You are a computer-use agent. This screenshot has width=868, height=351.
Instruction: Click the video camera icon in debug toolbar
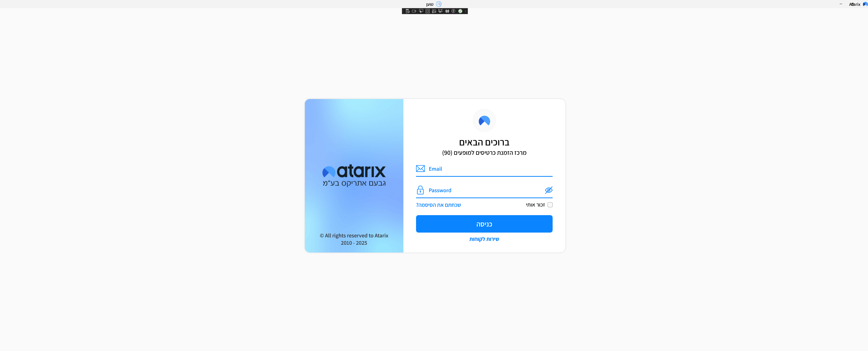pyautogui.click(x=414, y=11)
